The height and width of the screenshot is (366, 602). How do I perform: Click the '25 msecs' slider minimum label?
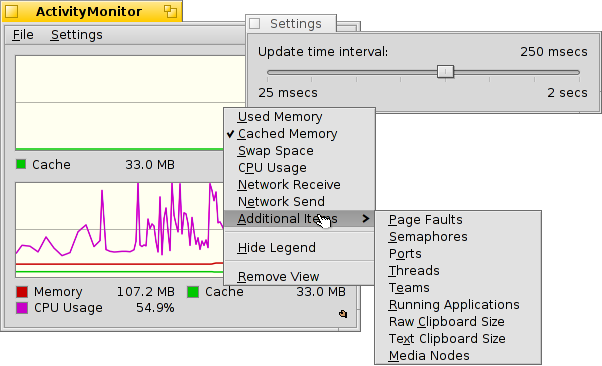tap(288, 93)
